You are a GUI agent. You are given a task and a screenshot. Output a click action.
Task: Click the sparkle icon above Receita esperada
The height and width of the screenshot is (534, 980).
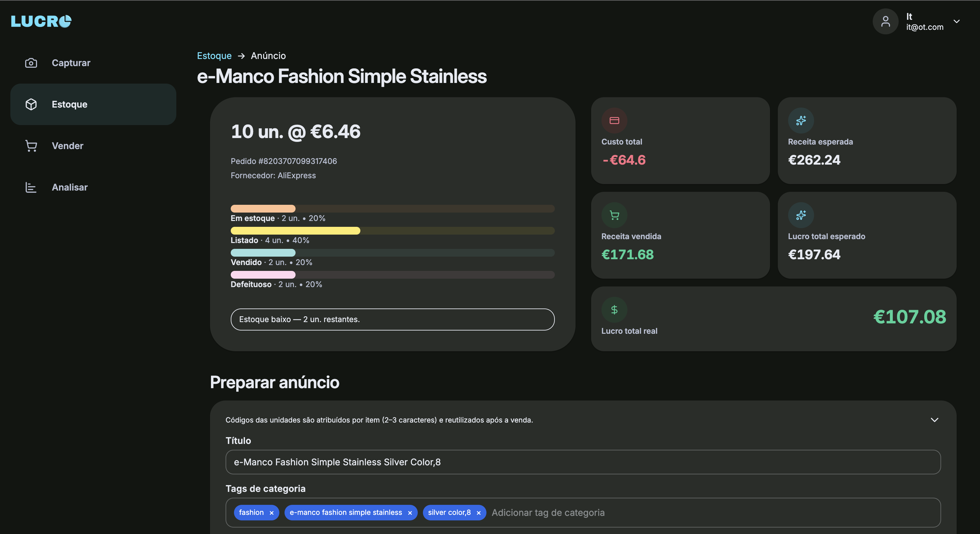pos(801,121)
